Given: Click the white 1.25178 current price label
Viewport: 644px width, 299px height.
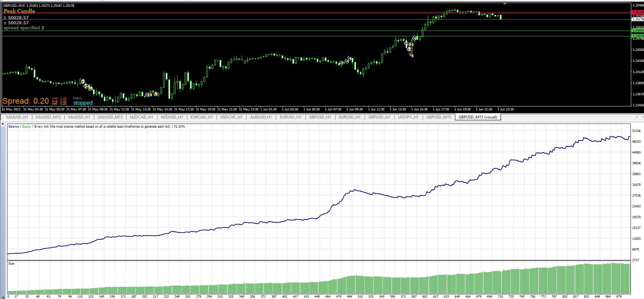Looking at the screenshot, I should [x=637, y=20].
